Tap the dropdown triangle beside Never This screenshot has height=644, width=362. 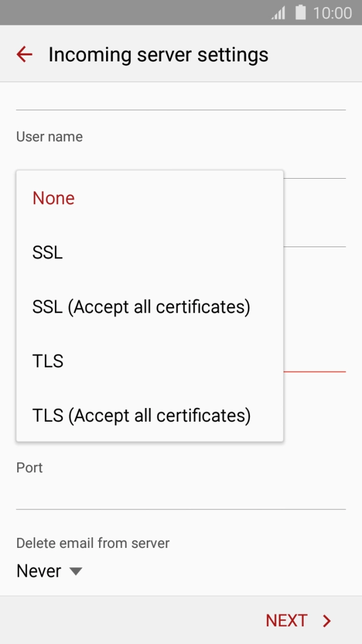point(75,571)
